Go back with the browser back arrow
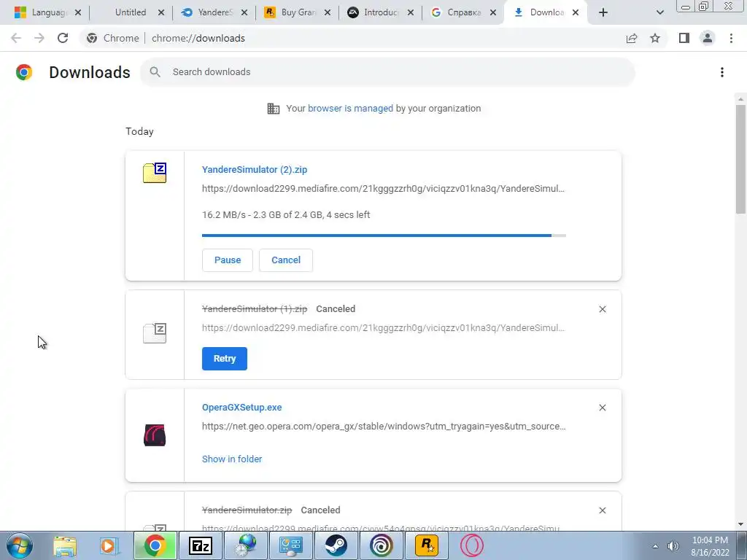 pyautogui.click(x=16, y=38)
